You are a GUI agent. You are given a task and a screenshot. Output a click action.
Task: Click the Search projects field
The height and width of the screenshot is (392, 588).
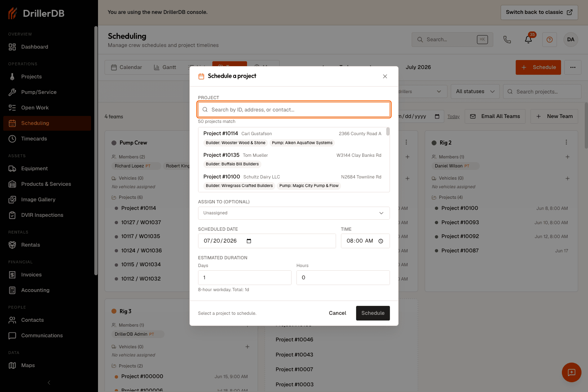[x=542, y=91]
